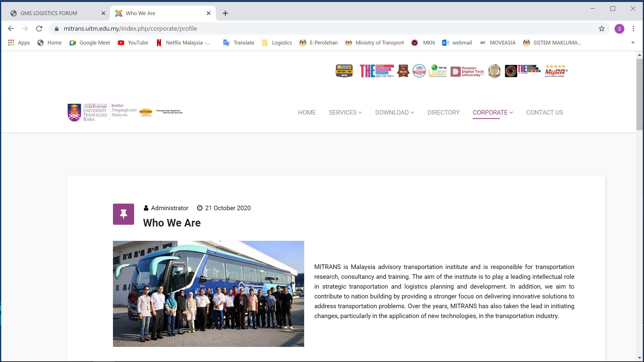Screen dimensions: 644x362
Task: View site security lock info
Action: coord(57,29)
